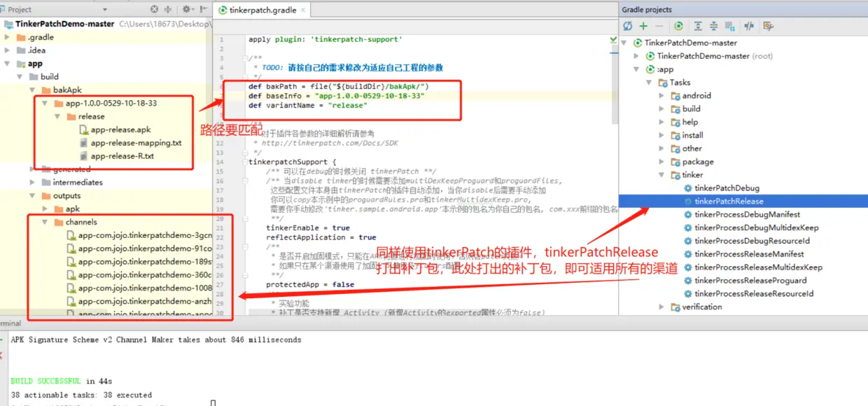The width and height of the screenshot is (868, 406).
Task: Collapse the release folder arrow
Action: [58, 117]
